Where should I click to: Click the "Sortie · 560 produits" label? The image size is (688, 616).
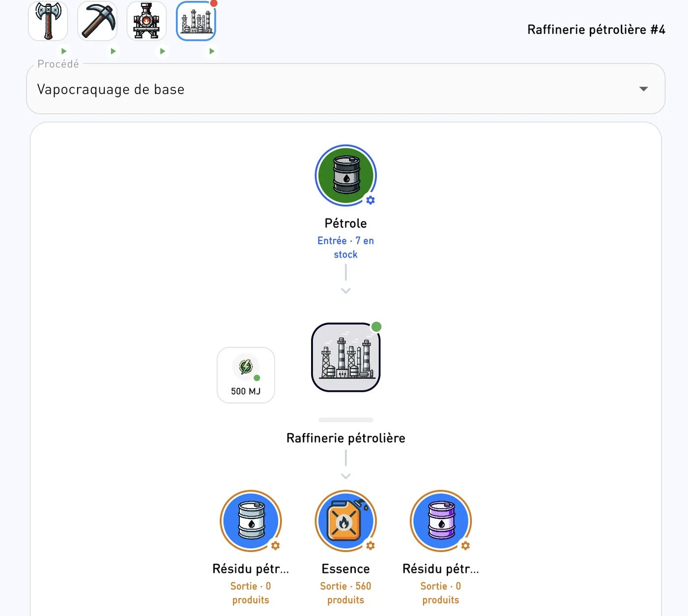[x=346, y=593]
